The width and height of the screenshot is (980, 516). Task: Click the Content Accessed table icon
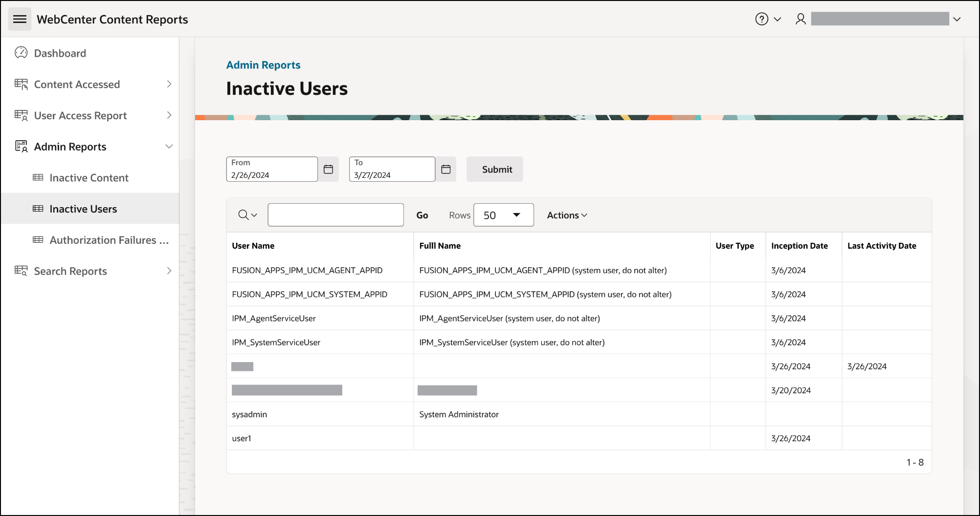(21, 84)
